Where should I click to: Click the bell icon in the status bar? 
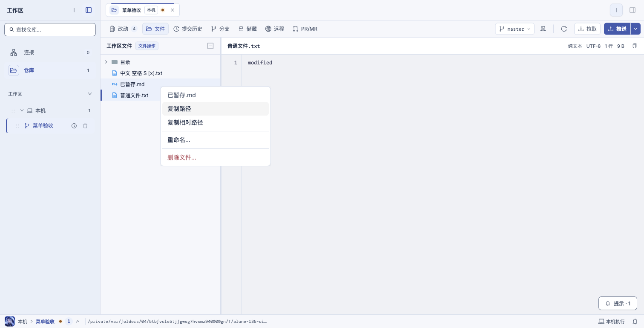tap(635, 322)
